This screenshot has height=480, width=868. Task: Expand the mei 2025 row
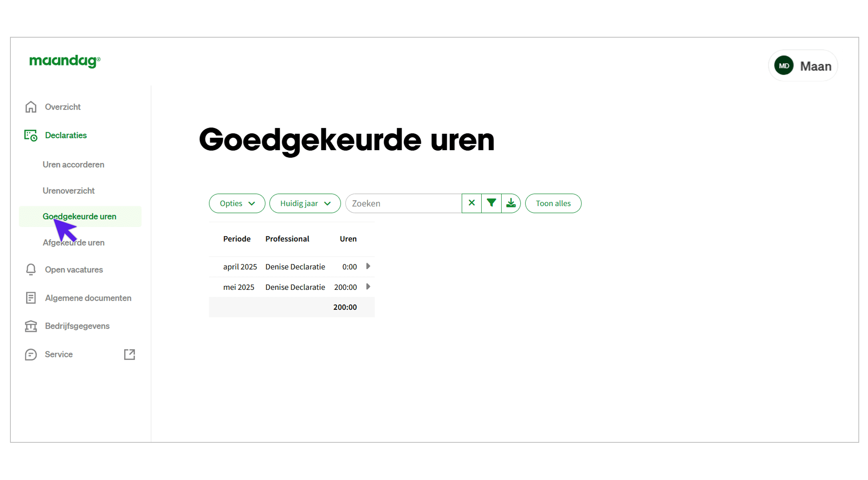pyautogui.click(x=368, y=287)
